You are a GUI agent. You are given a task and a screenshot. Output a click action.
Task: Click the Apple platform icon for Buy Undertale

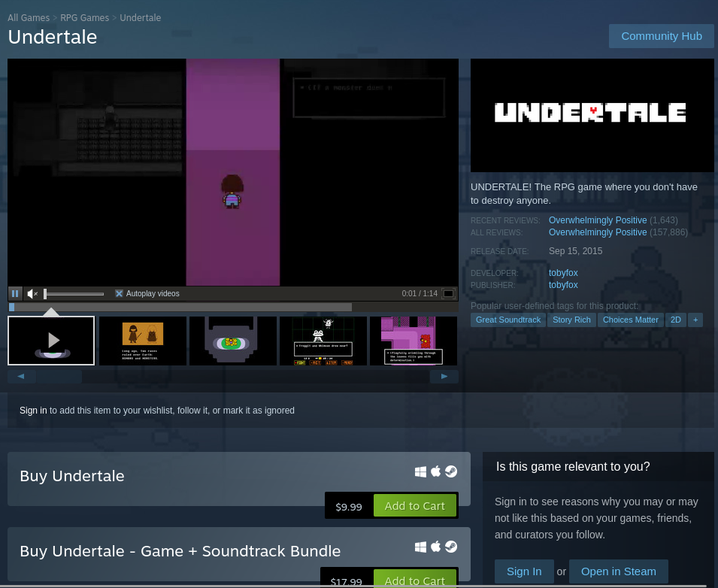pyautogui.click(x=435, y=471)
